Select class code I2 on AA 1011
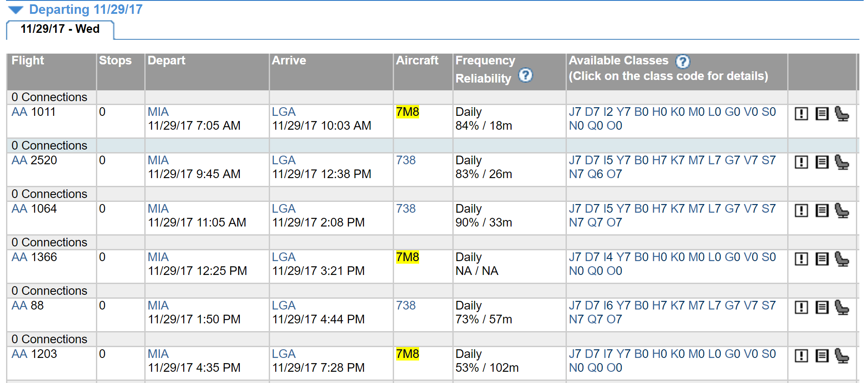Image resolution: width=868 pixels, height=383 pixels. click(608, 112)
